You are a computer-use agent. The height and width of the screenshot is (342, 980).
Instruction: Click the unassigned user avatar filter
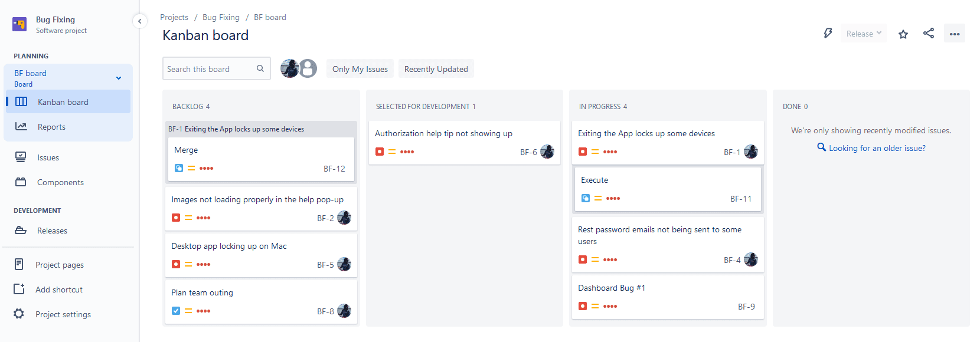click(308, 68)
